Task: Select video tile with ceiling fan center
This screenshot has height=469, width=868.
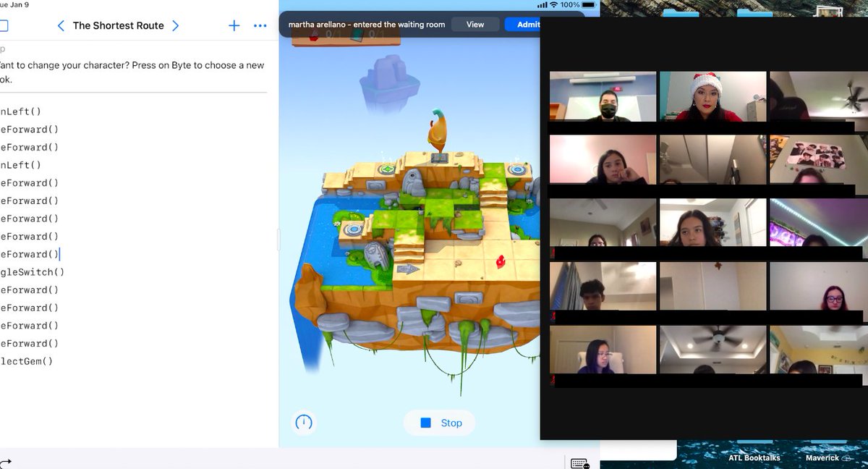Action: tap(712, 350)
